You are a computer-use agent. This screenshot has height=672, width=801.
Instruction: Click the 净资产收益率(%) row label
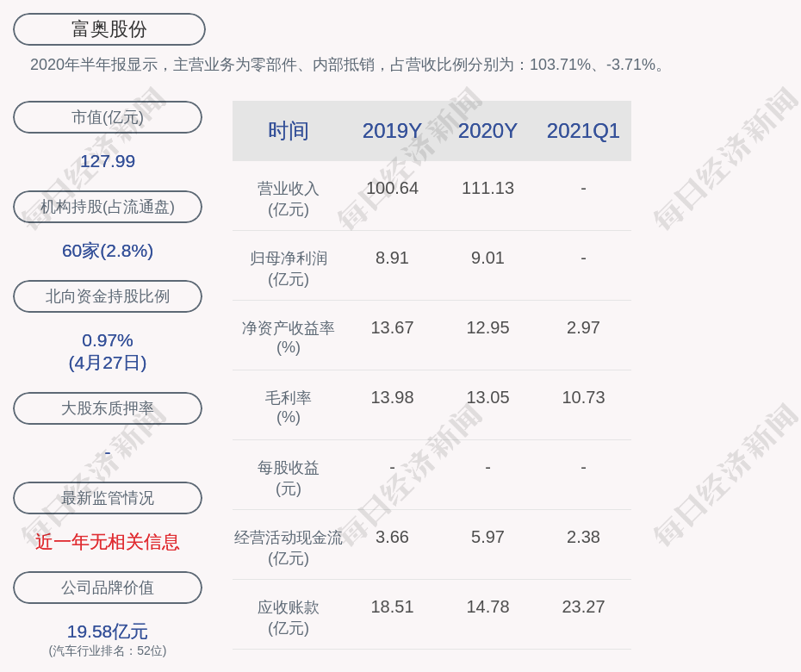tap(289, 338)
